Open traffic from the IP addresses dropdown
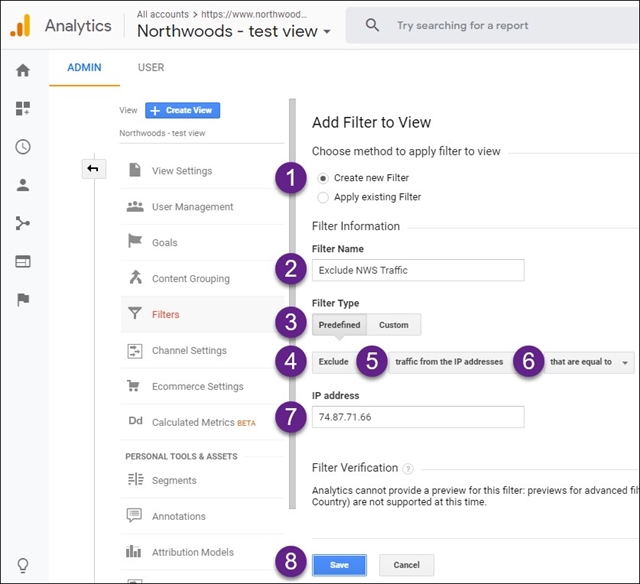Viewport: 640px width, 584px height. pos(449,362)
